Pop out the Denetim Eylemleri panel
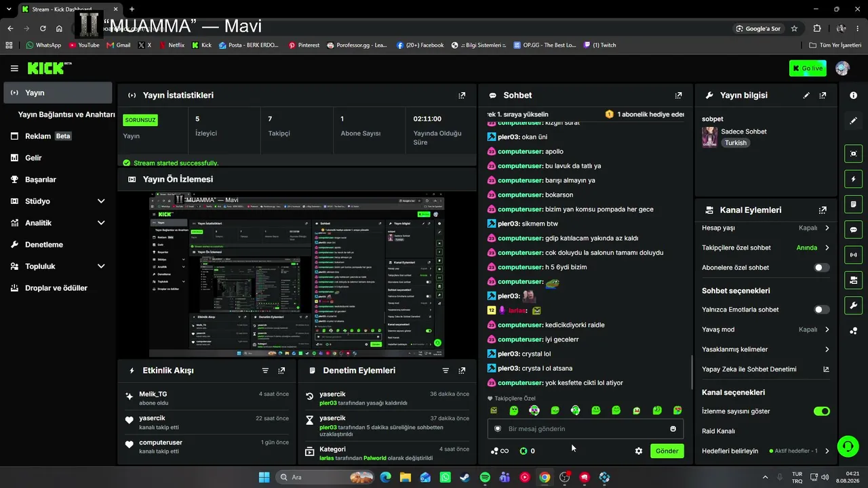This screenshot has height=488, width=868. [462, 371]
